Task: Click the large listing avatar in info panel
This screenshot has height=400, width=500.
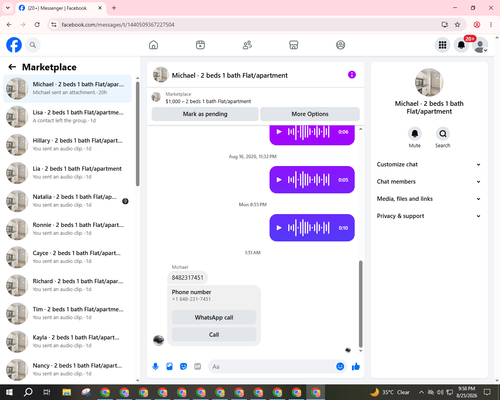Action: 429,82
